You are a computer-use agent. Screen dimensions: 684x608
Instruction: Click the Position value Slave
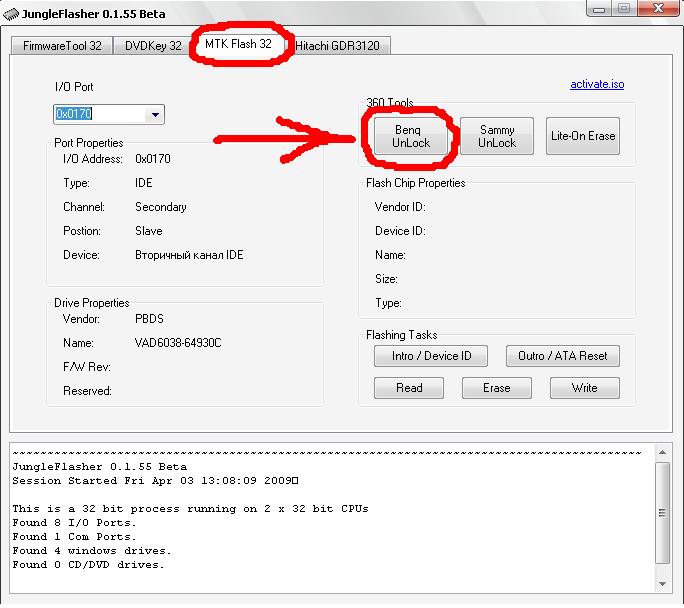(x=149, y=231)
